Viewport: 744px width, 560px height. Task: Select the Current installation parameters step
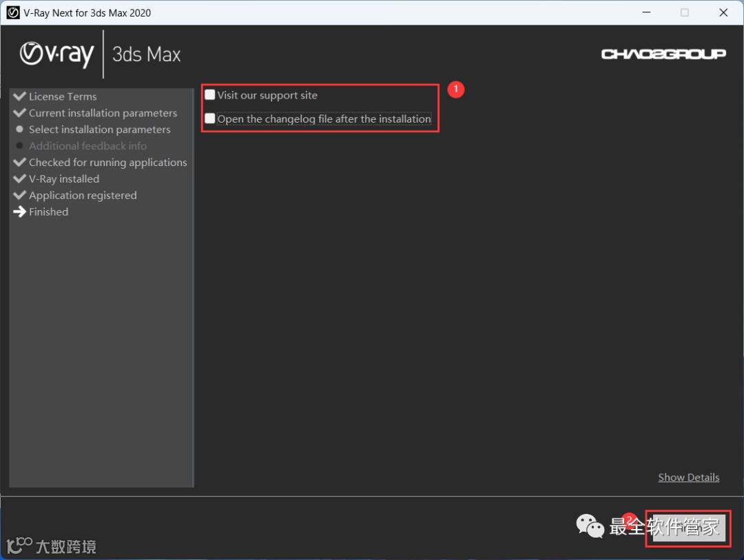[103, 113]
